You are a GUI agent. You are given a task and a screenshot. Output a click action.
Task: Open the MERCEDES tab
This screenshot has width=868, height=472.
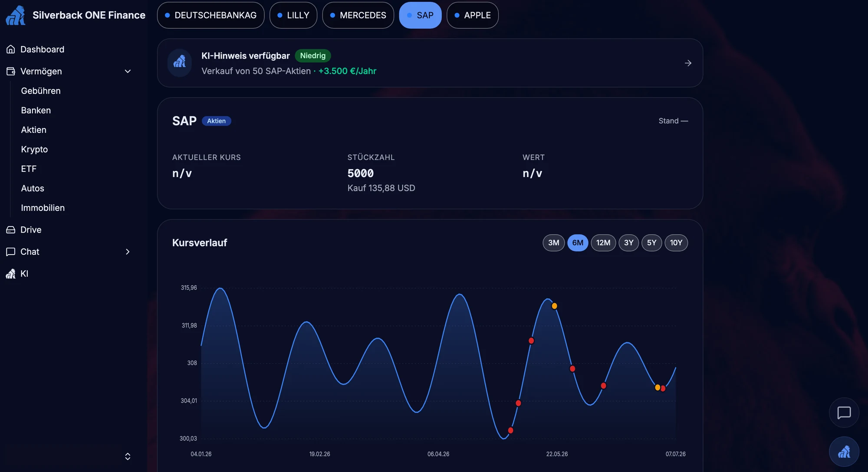click(358, 15)
